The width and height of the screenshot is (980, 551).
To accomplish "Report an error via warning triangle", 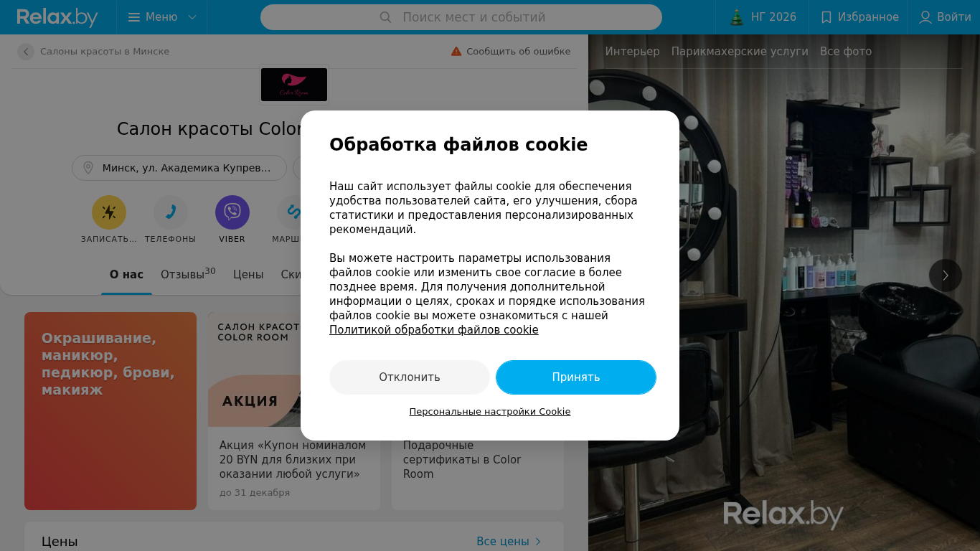I will click(456, 51).
